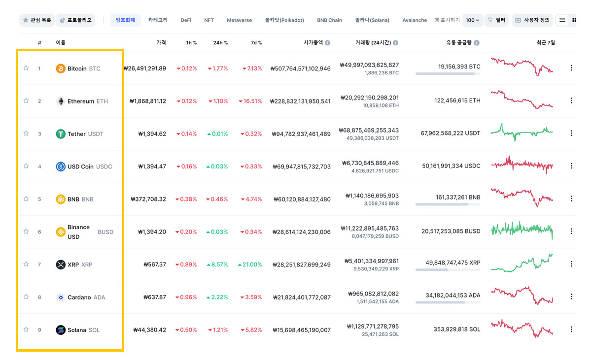Select the Metaverse tab
Screen dimensions: 593x364
(x=240, y=20)
